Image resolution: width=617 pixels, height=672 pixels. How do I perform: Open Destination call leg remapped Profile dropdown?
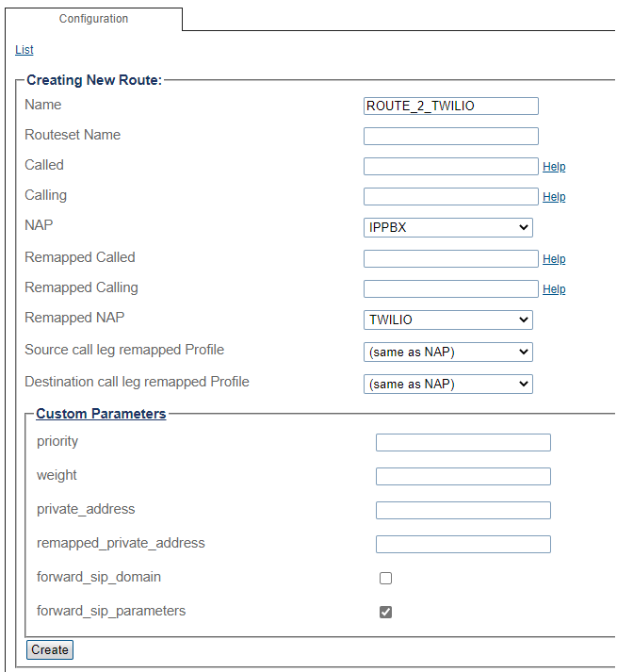coord(447,385)
